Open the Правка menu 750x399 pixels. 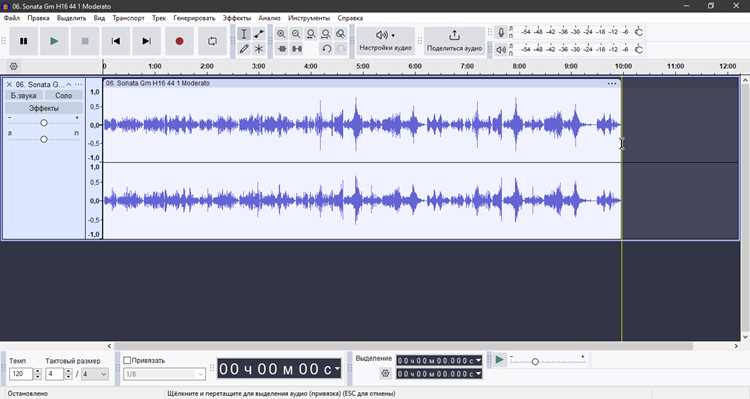coord(38,18)
